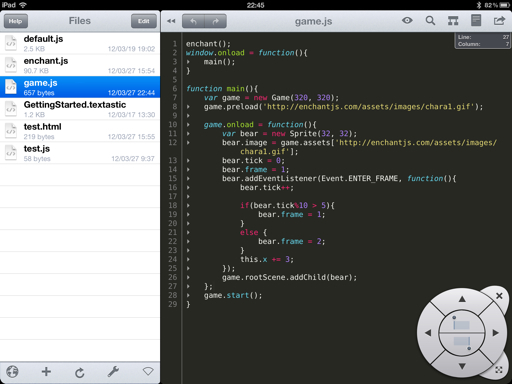
Task: Tap the battery indicator in status bar
Action: (x=504, y=5)
